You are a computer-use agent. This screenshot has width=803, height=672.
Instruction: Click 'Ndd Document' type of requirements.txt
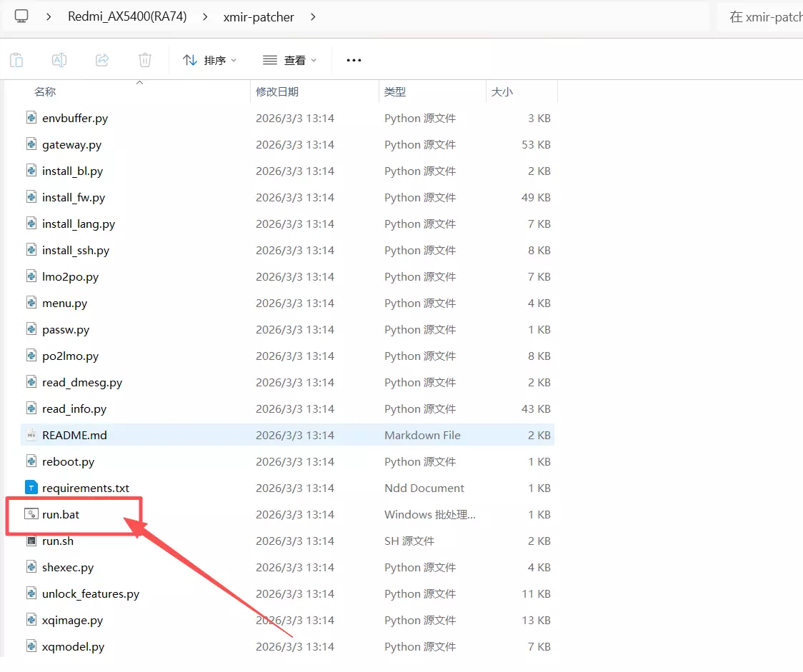pos(424,488)
